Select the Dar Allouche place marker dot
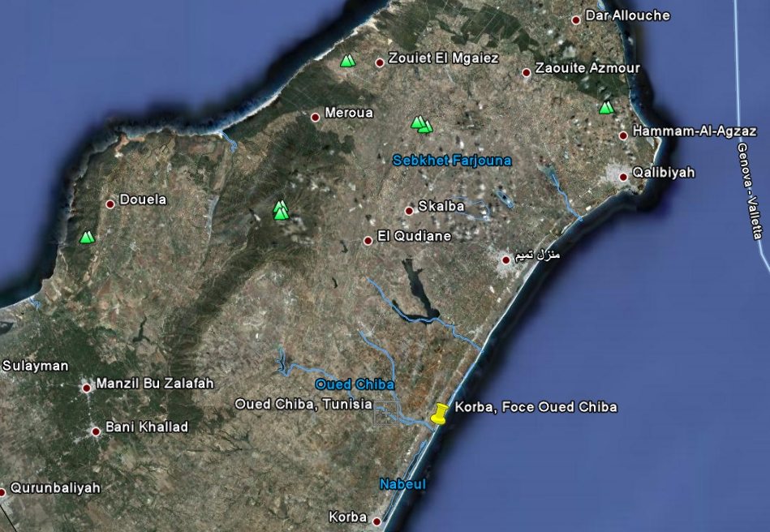Image resolution: width=770 pixels, height=532 pixels. click(577, 19)
